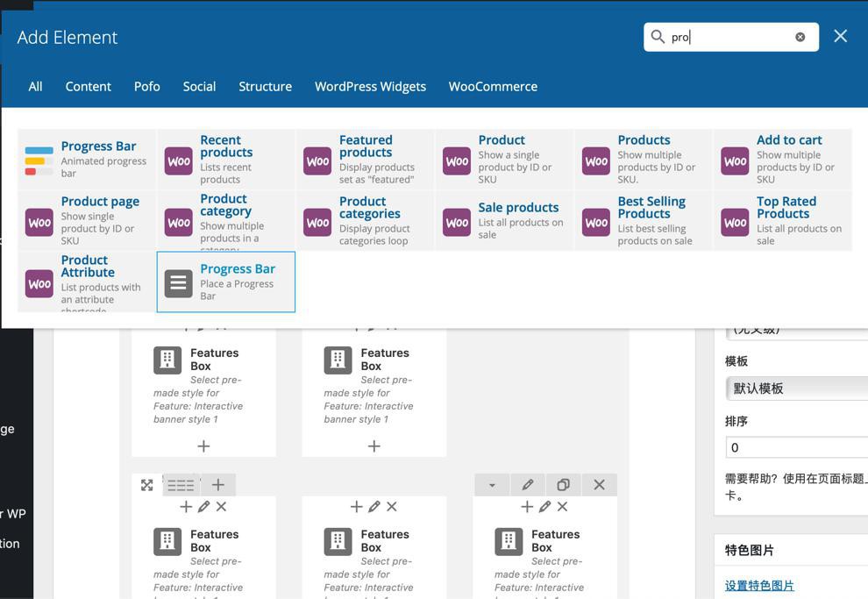Click Woo icon beside Product categories
The image size is (868, 599).
click(317, 223)
